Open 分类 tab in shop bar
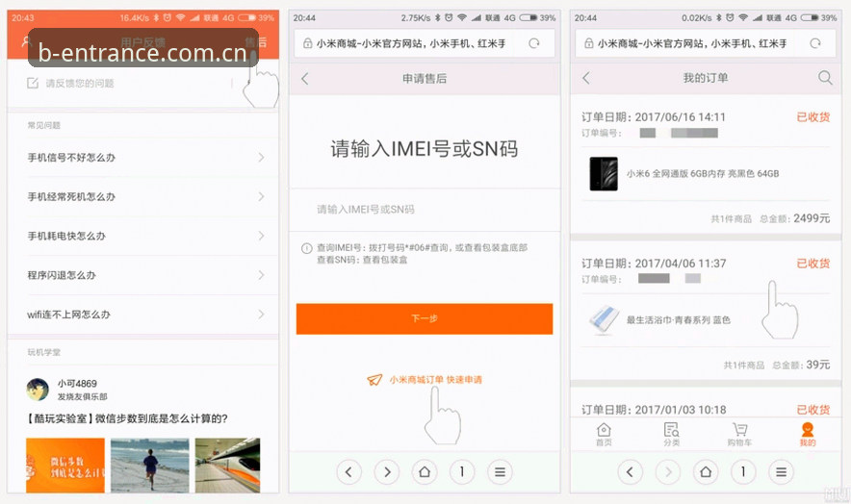 [x=671, y=435]
